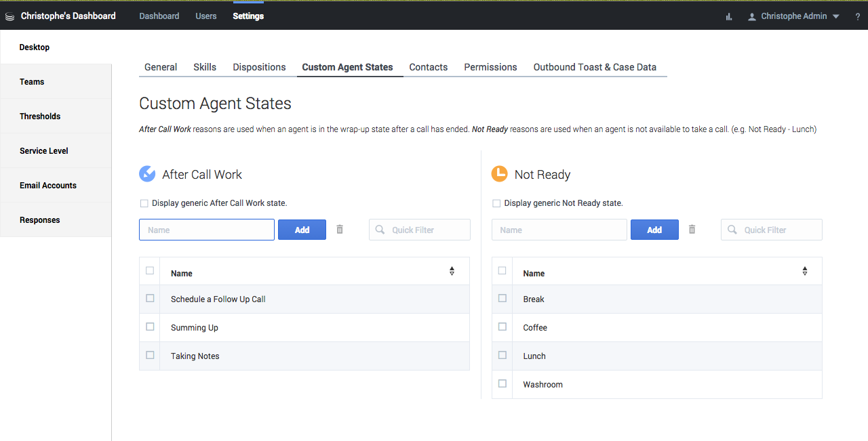This screenshot has height=441, width=868.
Task: Sort Not Ready Name column
Action: point(804,271)
